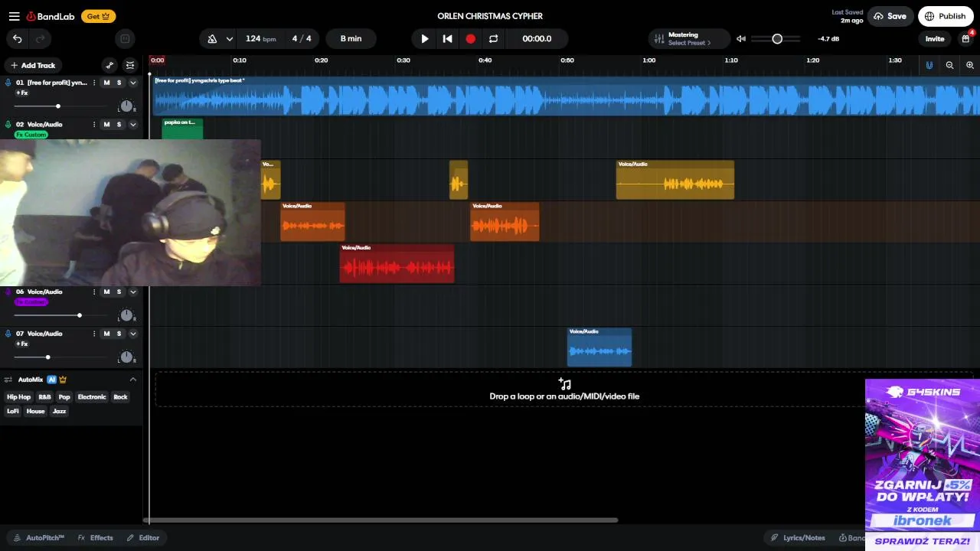Open track 07 three-dot menu

click(x=94, y=334)
